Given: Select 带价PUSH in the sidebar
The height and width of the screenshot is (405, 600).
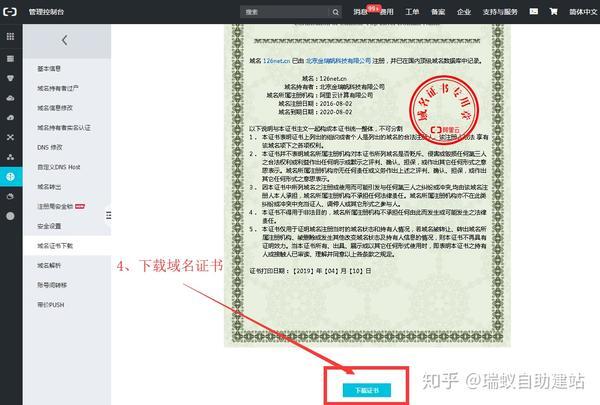Looking at the screenshot, I should 51,305.
